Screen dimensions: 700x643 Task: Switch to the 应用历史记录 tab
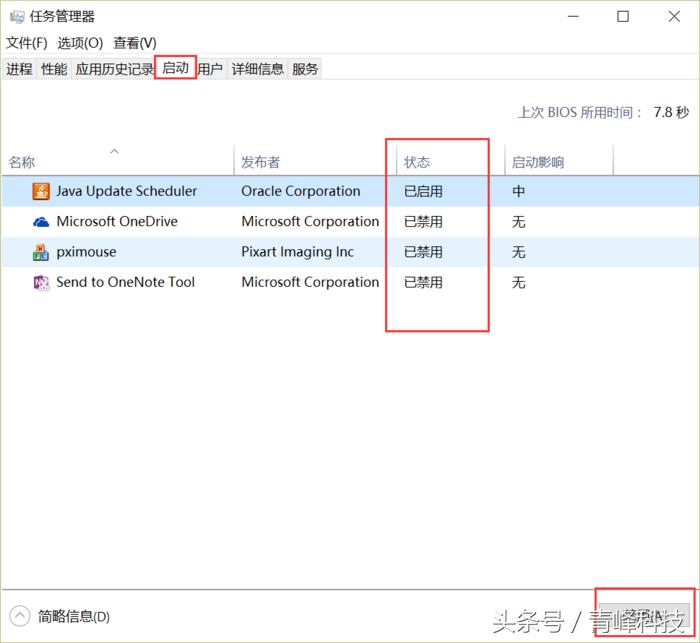click(114, 69)
